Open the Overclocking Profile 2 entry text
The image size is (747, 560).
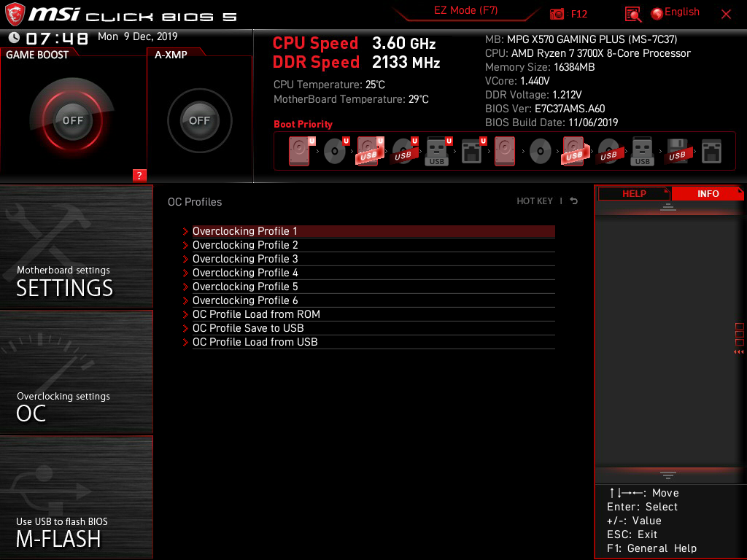[x=245, y=245]
